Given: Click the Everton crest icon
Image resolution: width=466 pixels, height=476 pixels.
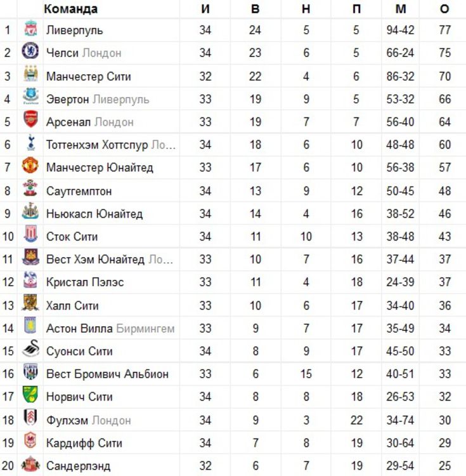Looking at the screenshot, I should click(x=30, y=96).
